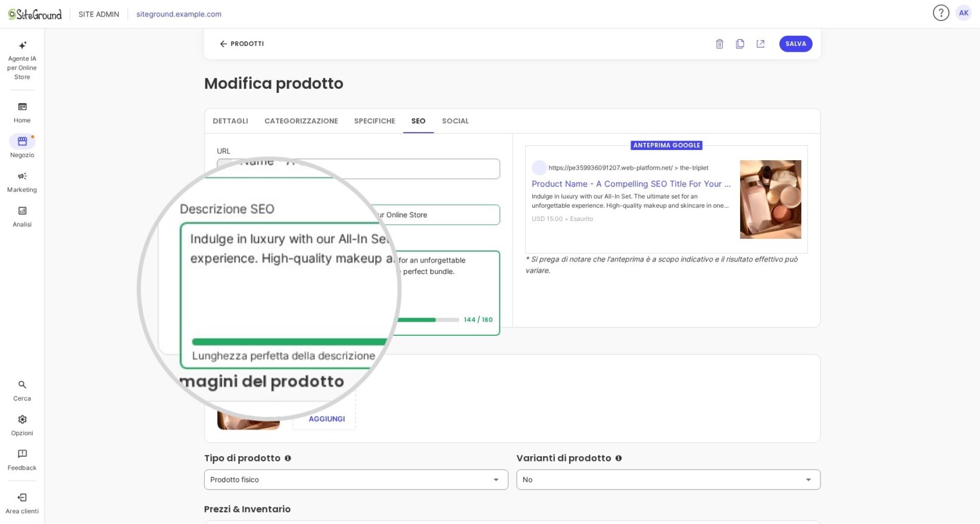Switch to the CATEGORIZZAZIONE tab
Screen dimensions: 980x524
[301, 121]
